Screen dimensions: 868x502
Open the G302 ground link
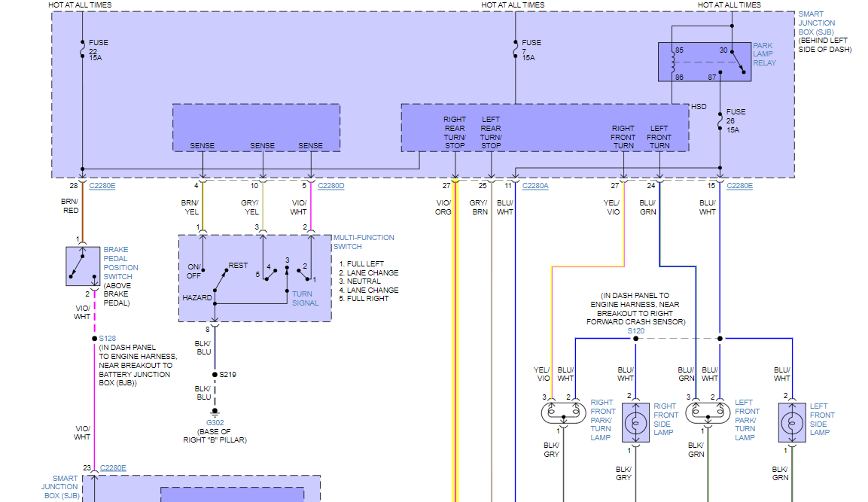click(215, 422)
